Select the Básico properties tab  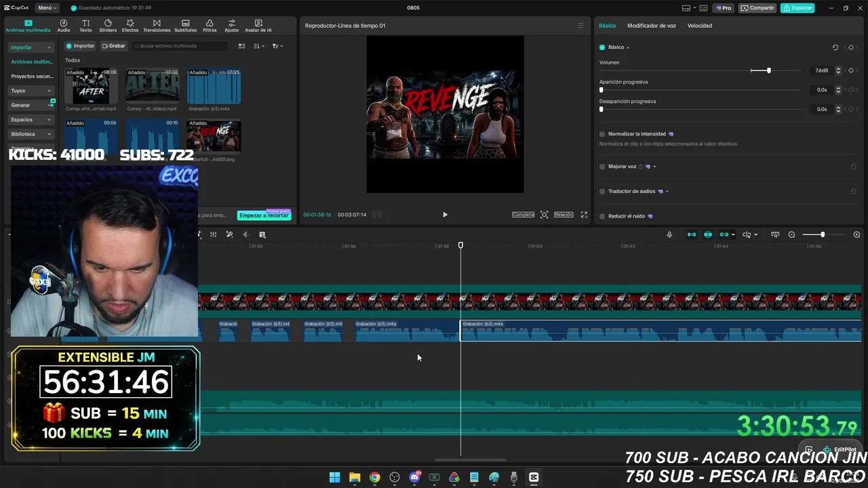(608, 26)
